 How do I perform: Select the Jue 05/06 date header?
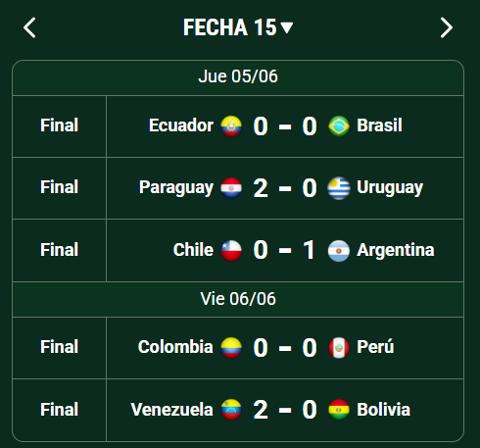pos(238,76)
